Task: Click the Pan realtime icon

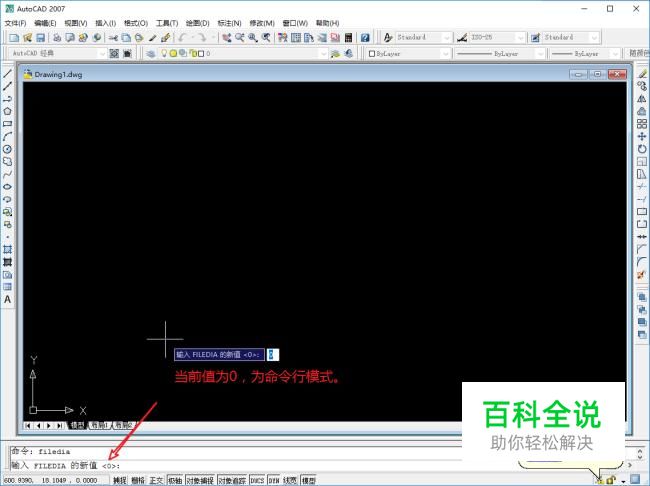Action: 226,38
